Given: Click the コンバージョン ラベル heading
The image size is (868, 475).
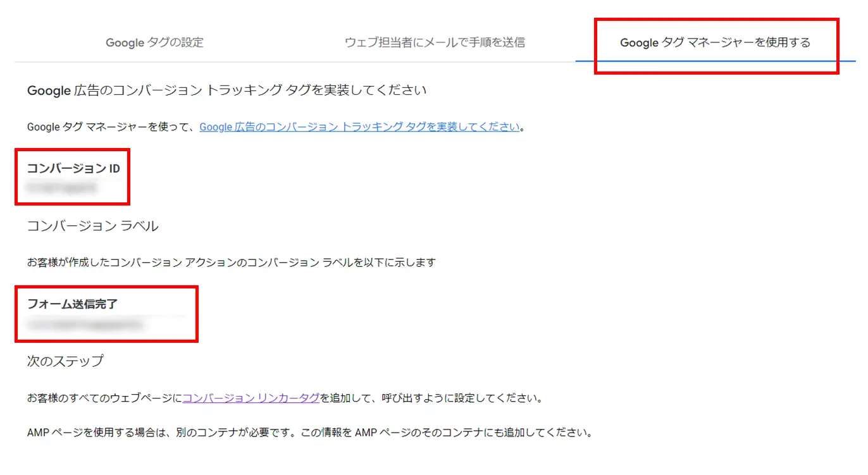Looking at the screenshot, I should [x=92, y=226].
